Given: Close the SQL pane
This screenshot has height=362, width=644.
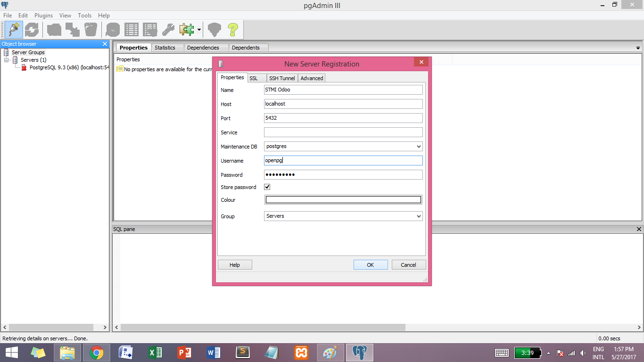Looking at the screenshot, I should (x=639, y=229).
